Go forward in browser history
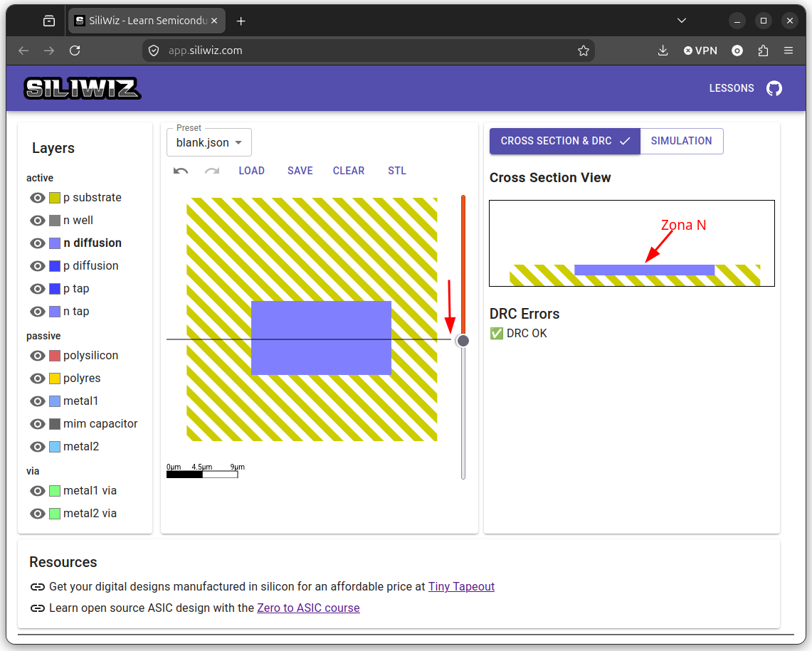This screenshot has height=651, width=812. pyautogui.click(x=49, y=51)
